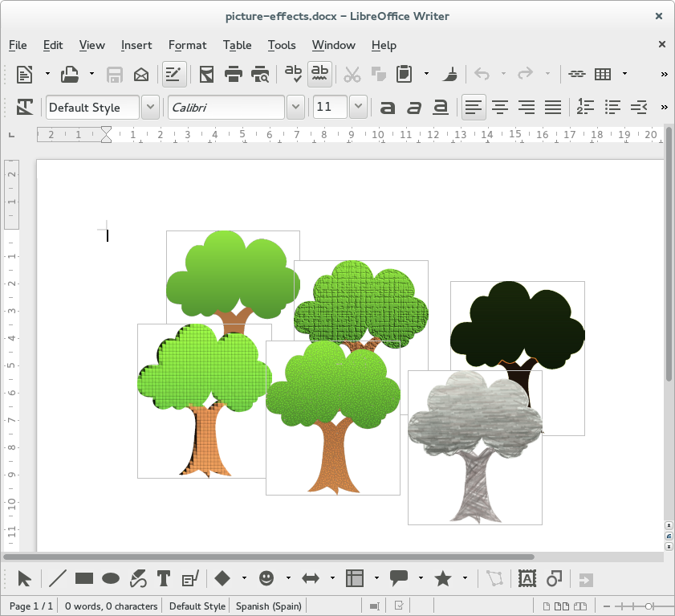Click the Insert Table icon
Screen dimensions: 675x616
point(603,75)
